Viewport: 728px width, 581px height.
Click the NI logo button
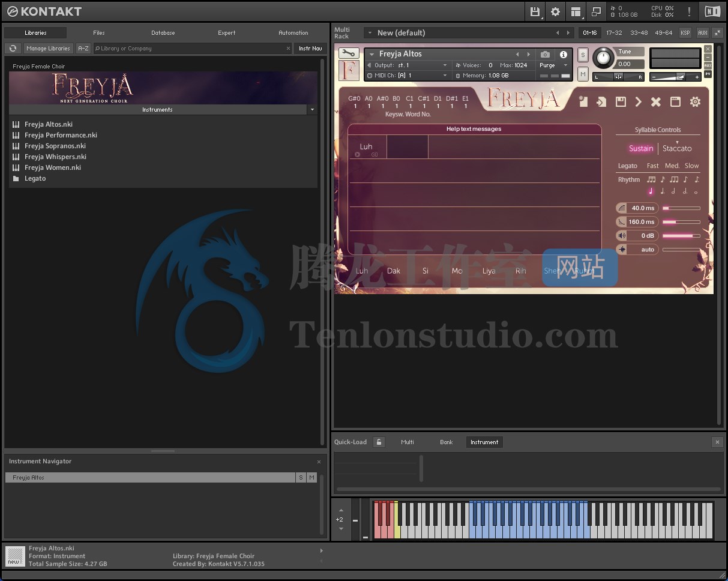pyautogui.click(x=712, y=11)
